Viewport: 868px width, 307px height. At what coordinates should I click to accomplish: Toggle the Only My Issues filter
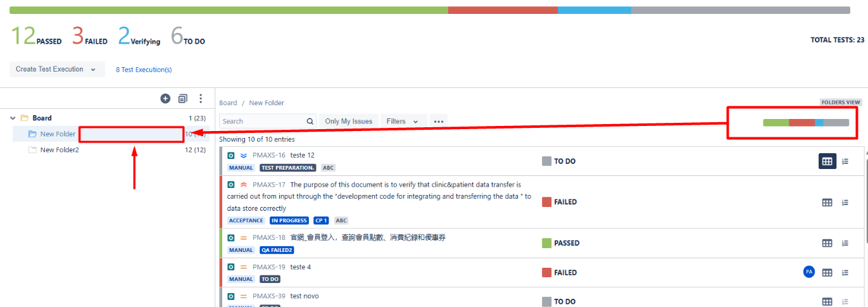click(x=349, y=122)
